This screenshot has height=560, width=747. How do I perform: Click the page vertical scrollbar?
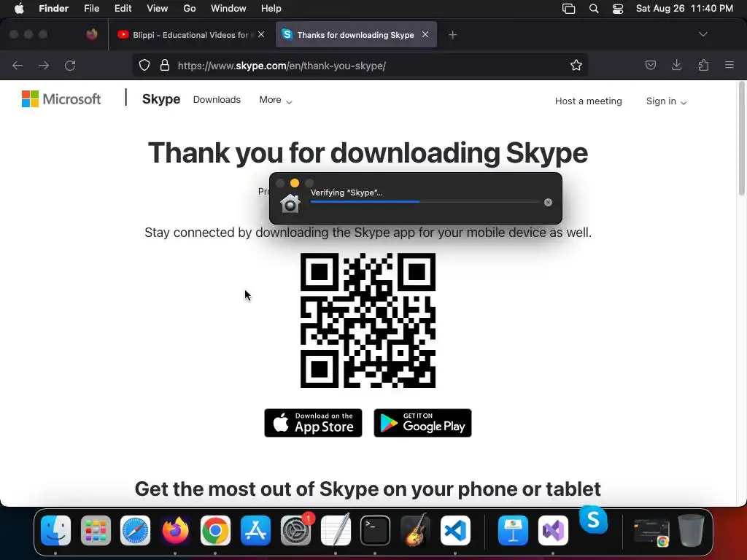click(x=741, y=138)
